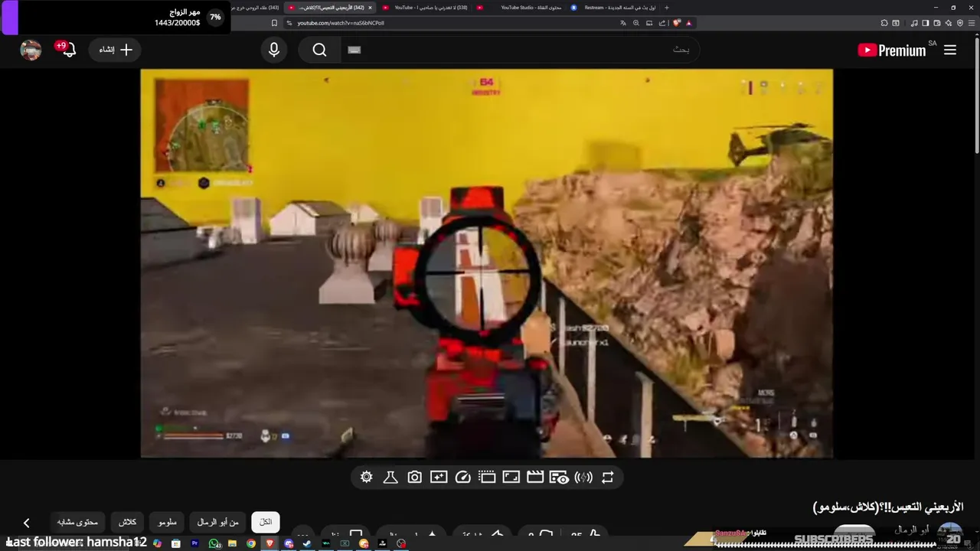Reveal more chips with the arrow
Image resolution: width=980 pixels, height=551 pixels.
27,523
